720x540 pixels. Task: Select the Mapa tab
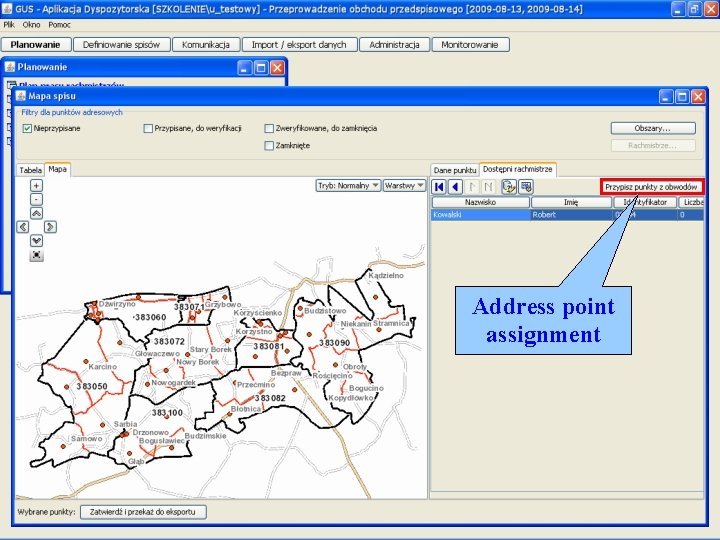click(57, 169)
